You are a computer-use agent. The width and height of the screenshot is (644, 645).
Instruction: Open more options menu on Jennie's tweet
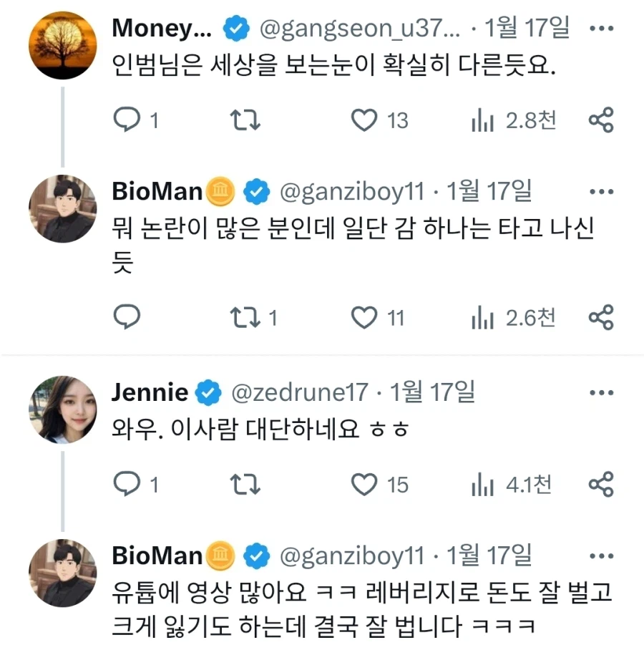click(x=601, y=392)
